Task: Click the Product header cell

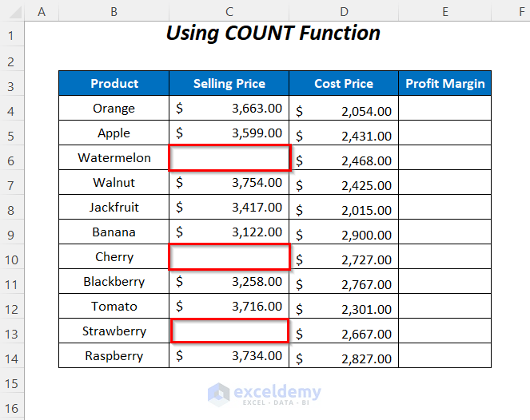Action: [x=114, y=83]
